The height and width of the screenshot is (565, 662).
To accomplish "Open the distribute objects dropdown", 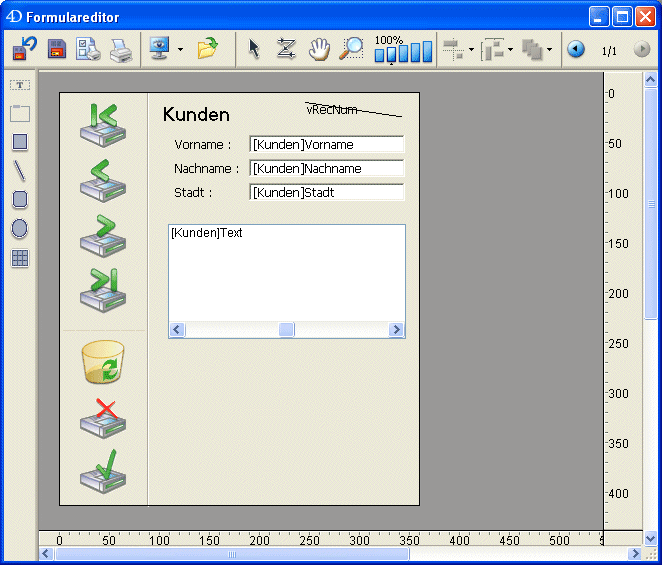I will pos(510,49).
